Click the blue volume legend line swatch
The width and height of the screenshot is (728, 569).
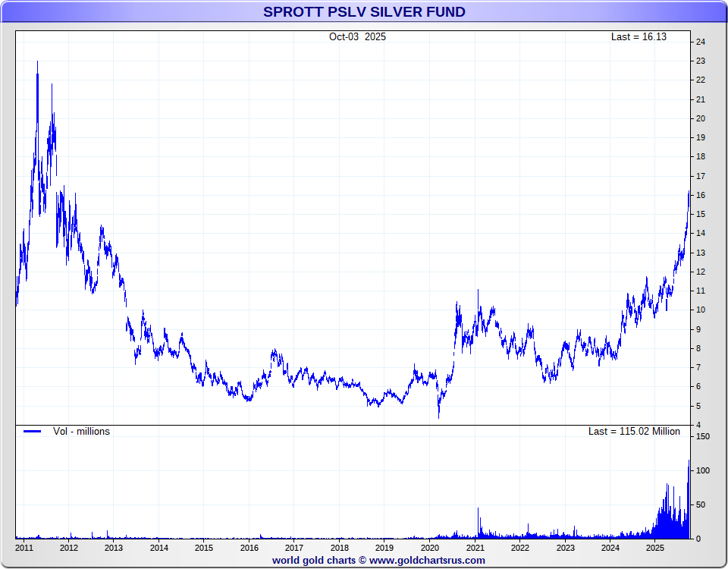click(33, 431)
